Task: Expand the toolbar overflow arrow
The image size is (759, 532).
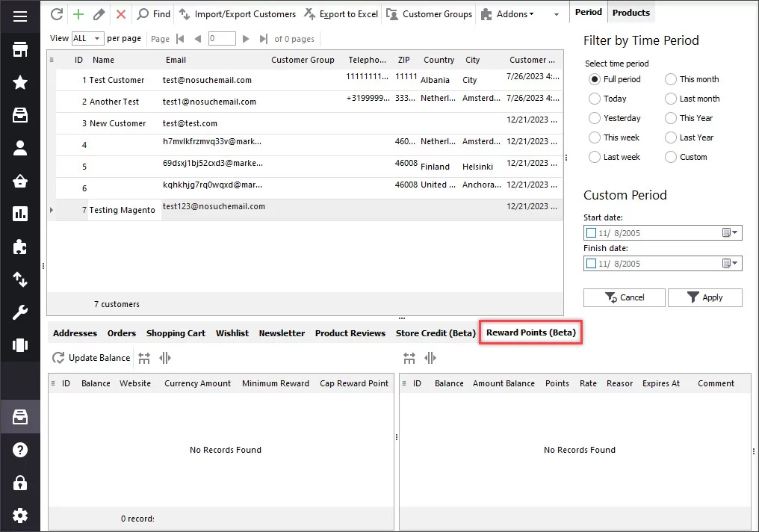Action: [557, 14]
